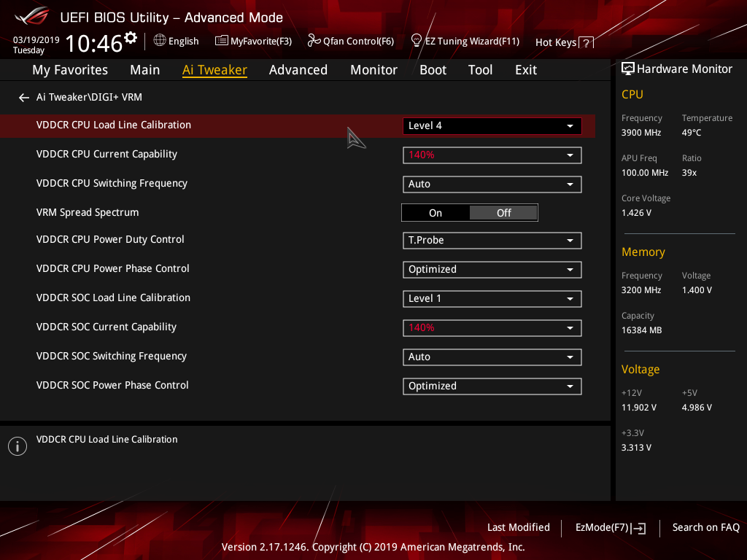Click CPU frequency 3900 MHz value
The width and height of the screenshot is (747, 560).
pyautogui.click(x=641, y=133)
